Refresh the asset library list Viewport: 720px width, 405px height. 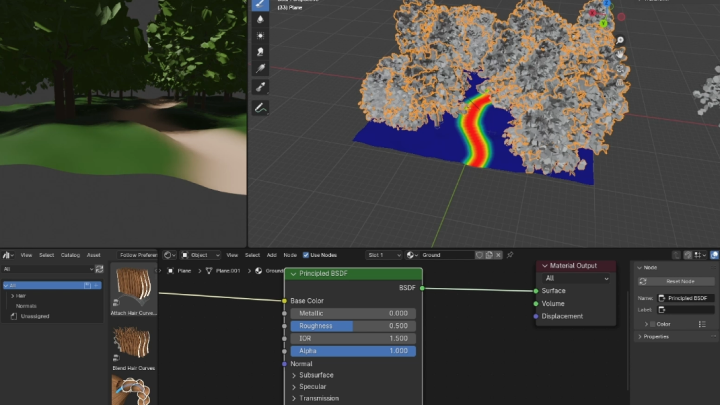pos(99,269)
